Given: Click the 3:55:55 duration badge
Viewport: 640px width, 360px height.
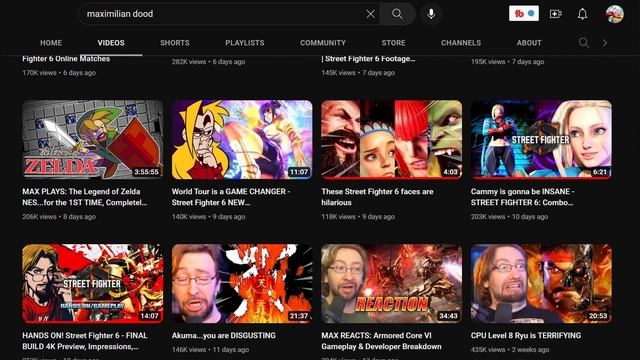Looking at the screenshot, I should point(147,172).
